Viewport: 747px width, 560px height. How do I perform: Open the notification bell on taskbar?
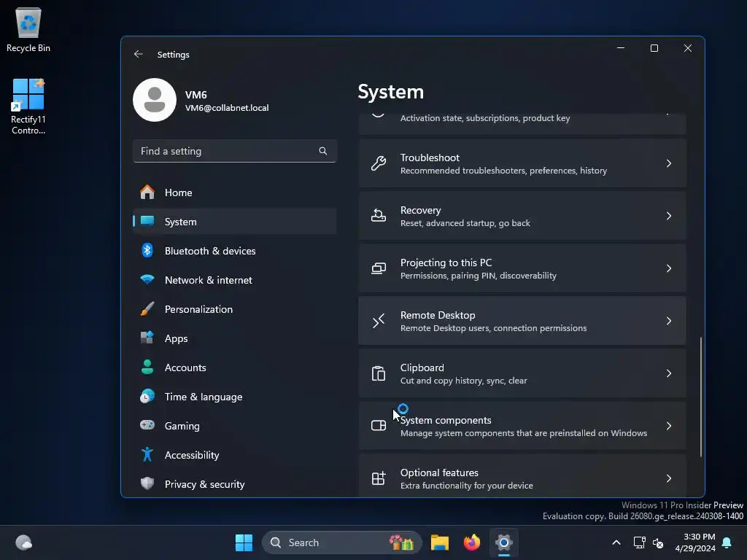click(727, 542)
